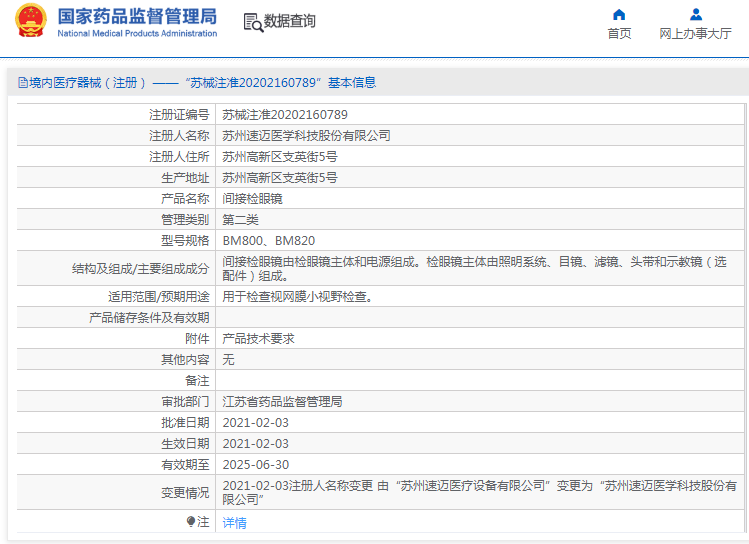The image size is (749, 544).
Task: Click the 管理类别 row label
Action: pyautogui.click(x=185, y=220)
